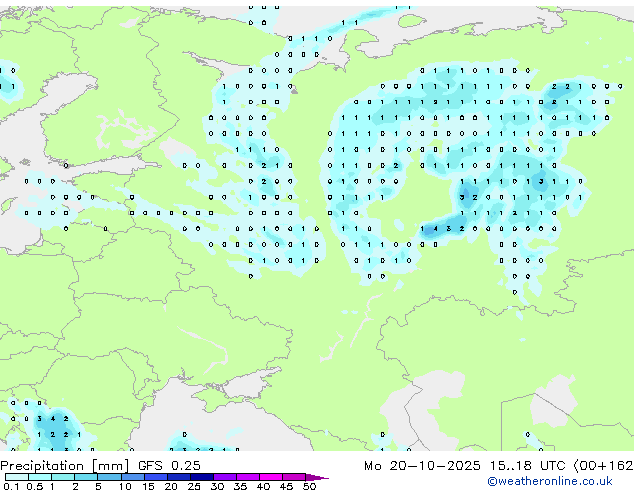Viewport: 634px width, 490px height.
Task: Select the 1 to 2 legend color swatch
Action: tap(63, 477)
